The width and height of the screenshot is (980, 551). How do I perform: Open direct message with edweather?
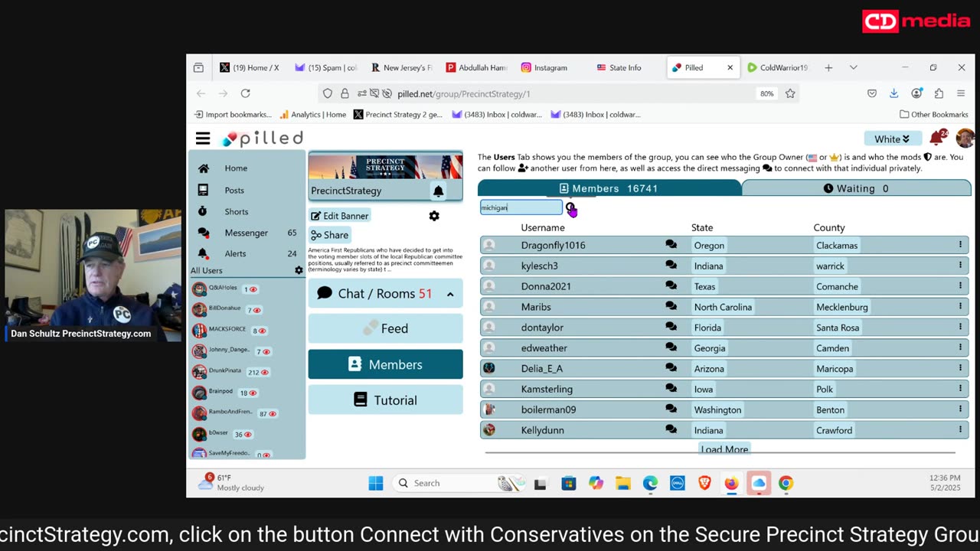[x=671, y=348]
